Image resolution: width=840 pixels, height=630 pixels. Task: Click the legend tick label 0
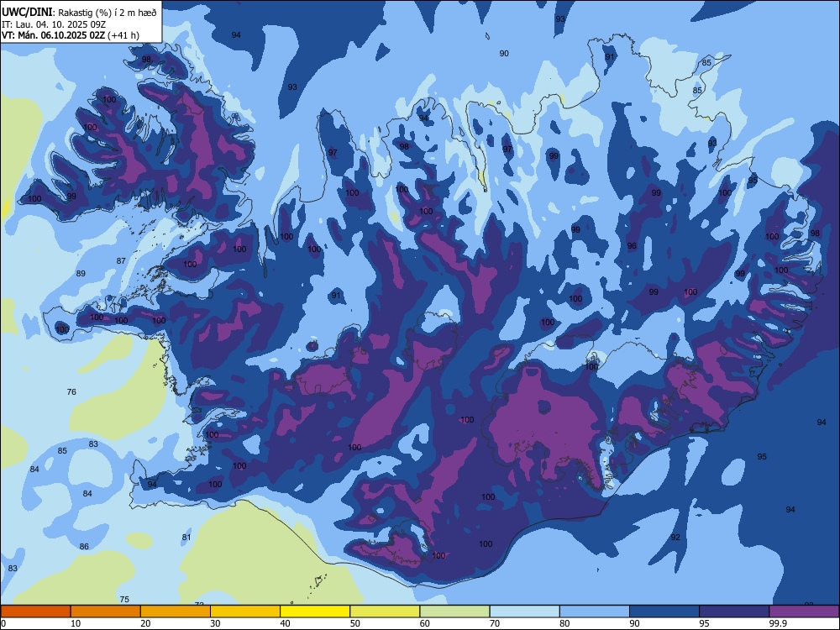tap(3, 623)
